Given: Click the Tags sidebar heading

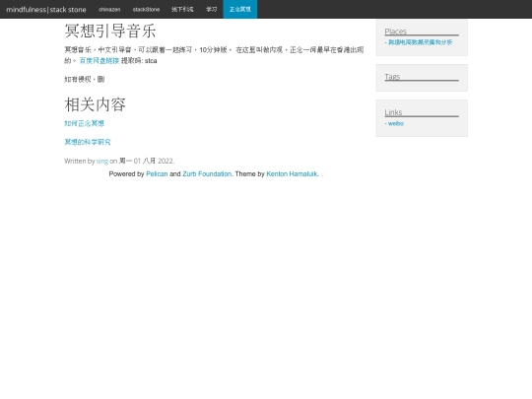Looking at the screenshot, I should [x=392, y=77].
